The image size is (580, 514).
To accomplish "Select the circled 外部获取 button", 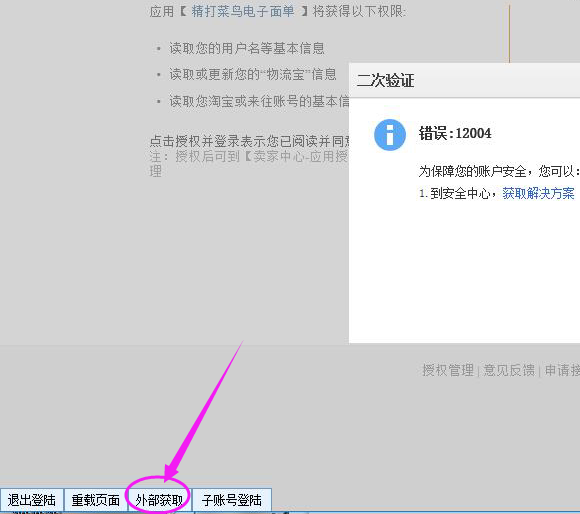I will pos(159,500).
